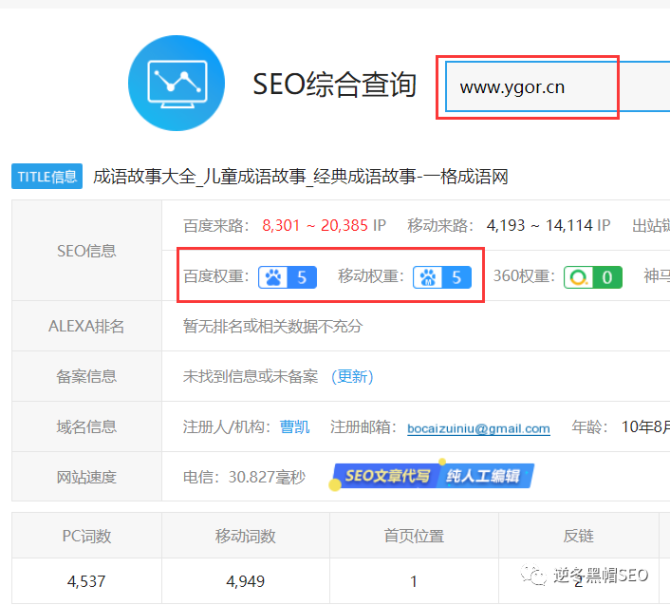Click the 360权重 label
670x605 pixels.
[524, 276]
